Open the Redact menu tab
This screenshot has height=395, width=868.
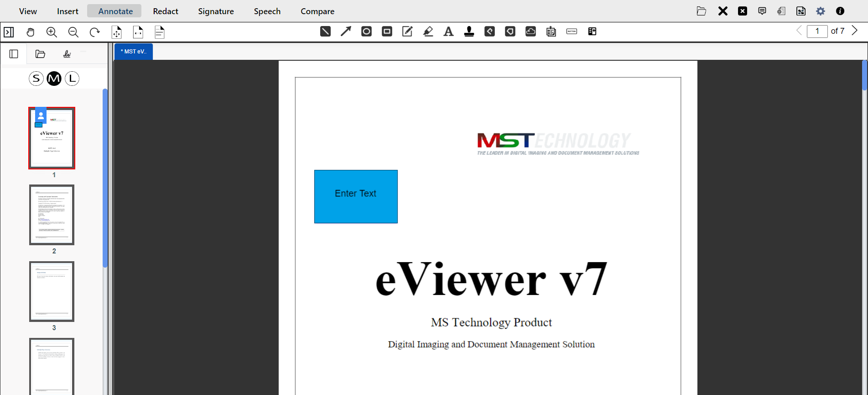point(166,11)
